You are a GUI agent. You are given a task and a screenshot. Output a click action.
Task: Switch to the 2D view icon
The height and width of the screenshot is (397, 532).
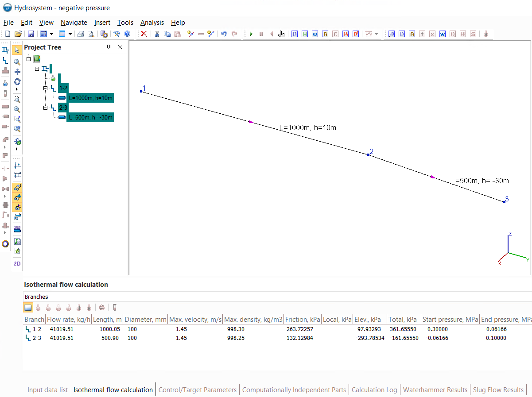pyautogui.click(x=17, y=264)
